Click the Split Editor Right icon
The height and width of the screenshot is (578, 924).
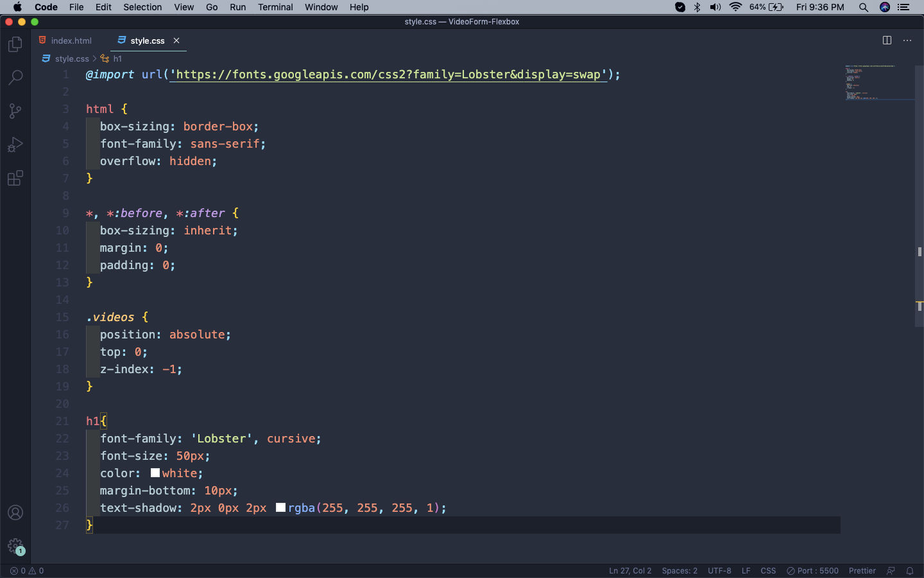pos(887,40)
